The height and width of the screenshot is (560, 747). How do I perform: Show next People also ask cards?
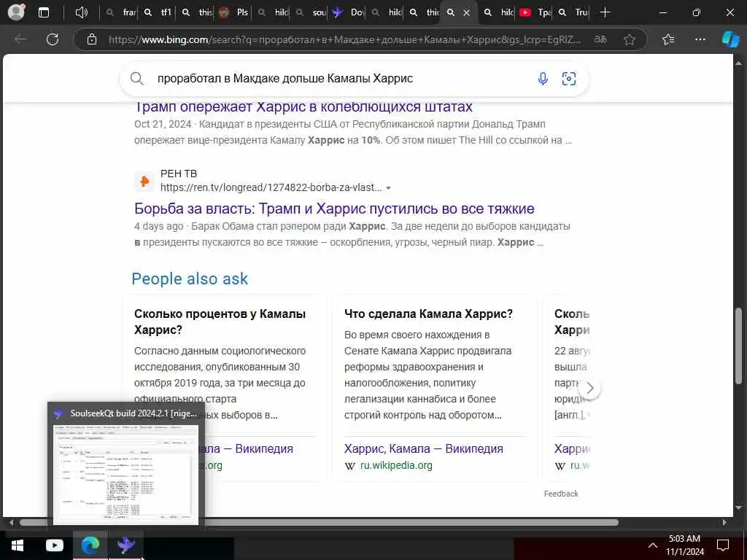(x=589, y=388)
